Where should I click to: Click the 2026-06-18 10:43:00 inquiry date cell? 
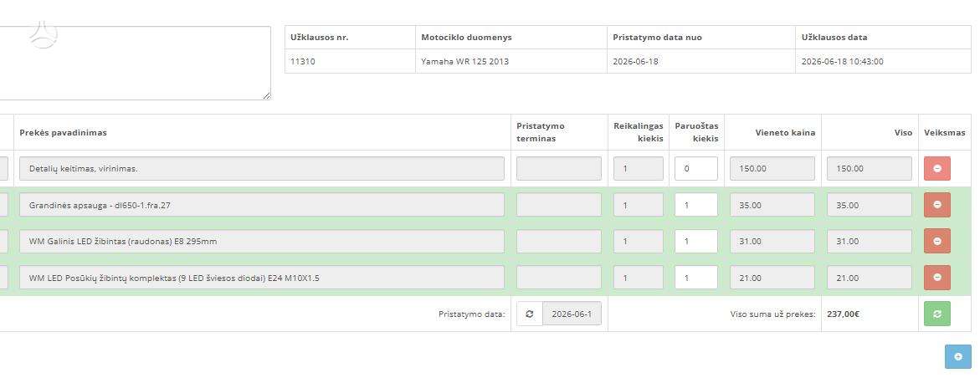coord(883,61)
